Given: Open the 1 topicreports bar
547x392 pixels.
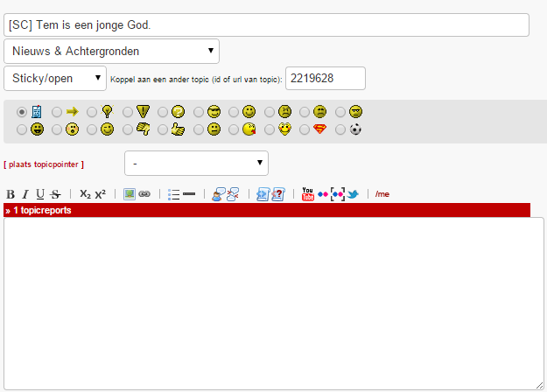Looking at the screenshot, I should tap(267, 210).
